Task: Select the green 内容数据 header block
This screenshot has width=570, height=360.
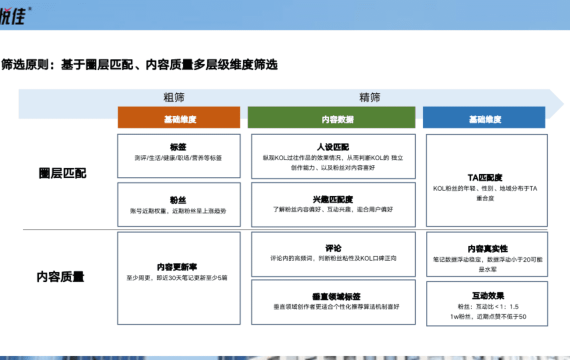Action: 332,117
